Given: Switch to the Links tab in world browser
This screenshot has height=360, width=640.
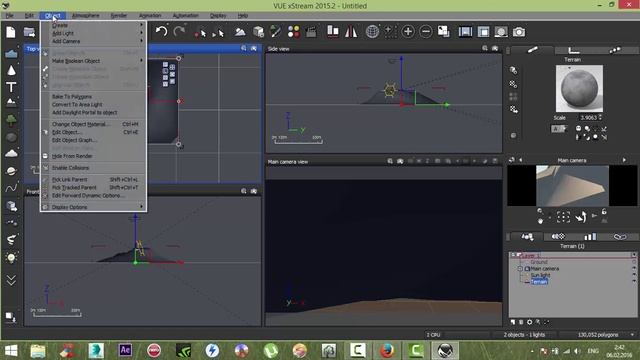Looking at the screenshot, I should click(620, 236).
